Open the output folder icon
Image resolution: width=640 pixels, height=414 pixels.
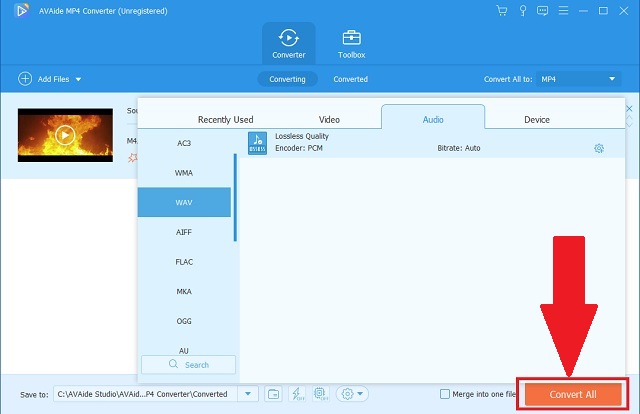pos(273,394)
